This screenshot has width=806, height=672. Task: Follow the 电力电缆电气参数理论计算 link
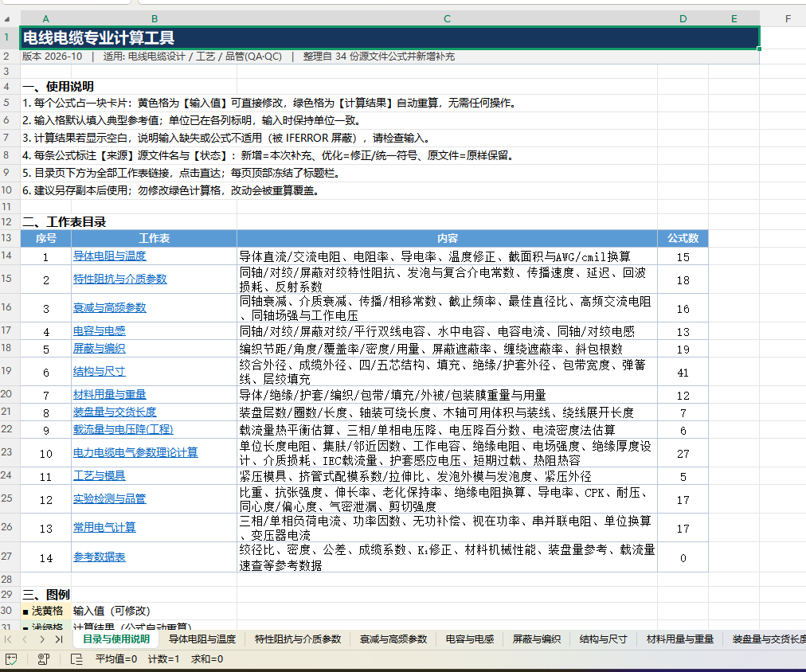135,452
